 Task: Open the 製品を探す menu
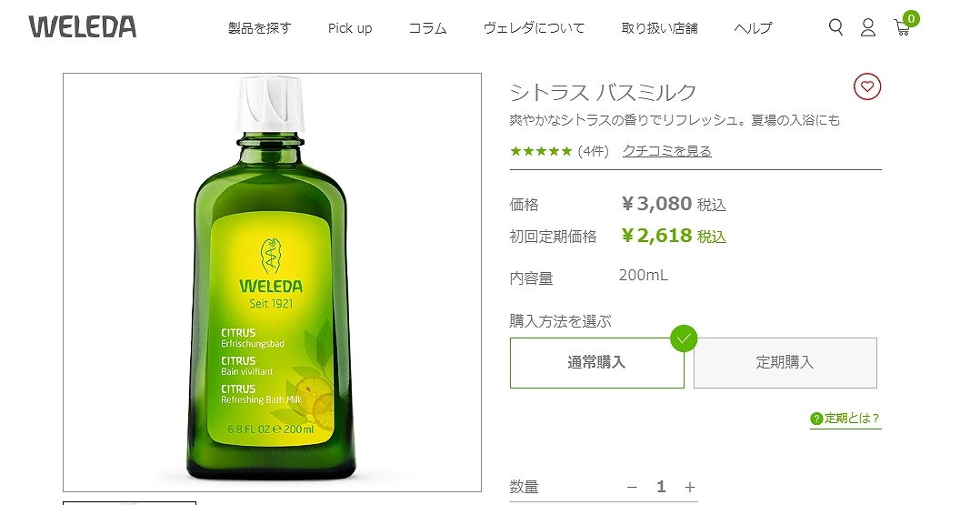259,28
